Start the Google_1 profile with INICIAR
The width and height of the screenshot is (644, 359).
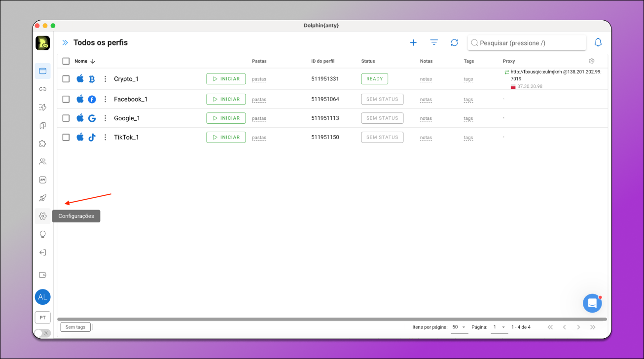point(226,118)
